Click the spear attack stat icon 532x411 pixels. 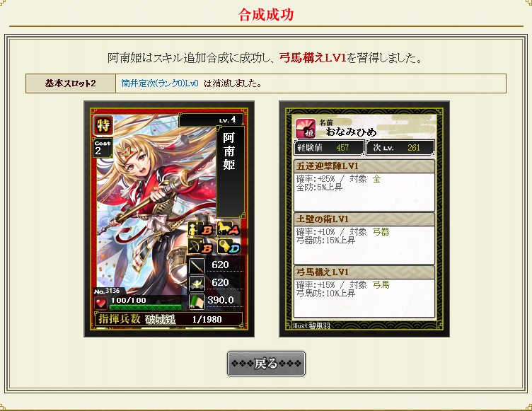click(x=197, y=265)
